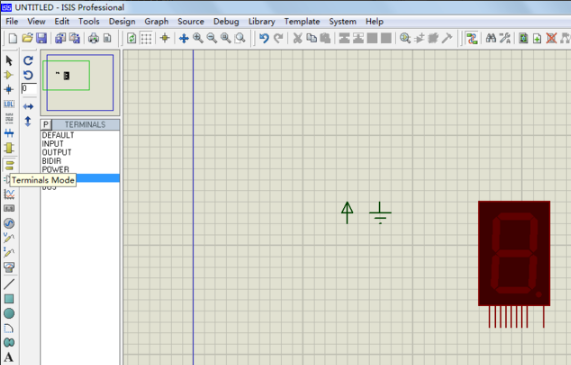This screenshot has width=571, height=365.
Task: Copy selection to clipboard
Action: click(311, 38)
